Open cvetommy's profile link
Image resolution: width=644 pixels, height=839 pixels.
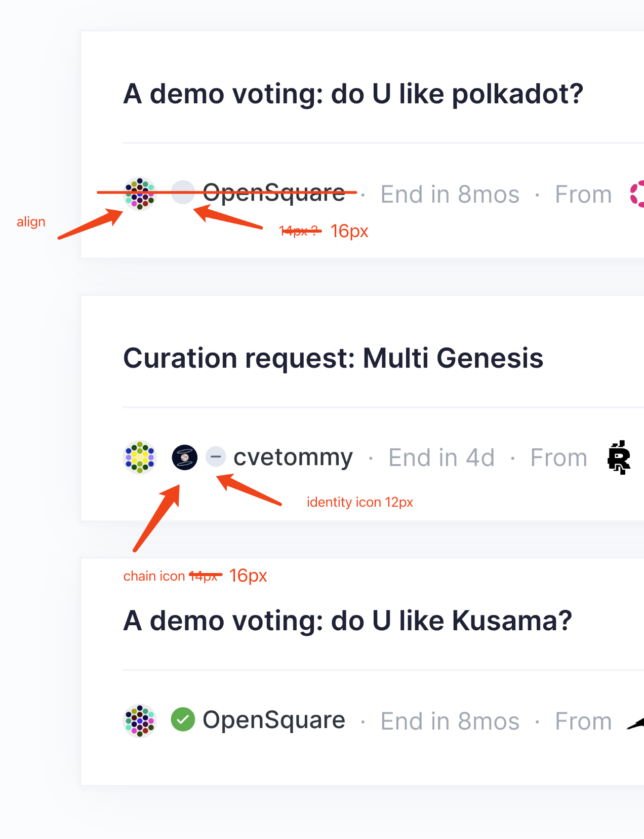(293, 457)
